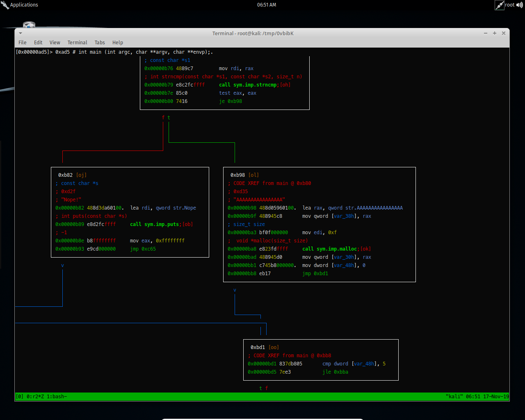This screenshot has height=420, width=525.
Task: Minimize the terminal window
Action: 486,33
